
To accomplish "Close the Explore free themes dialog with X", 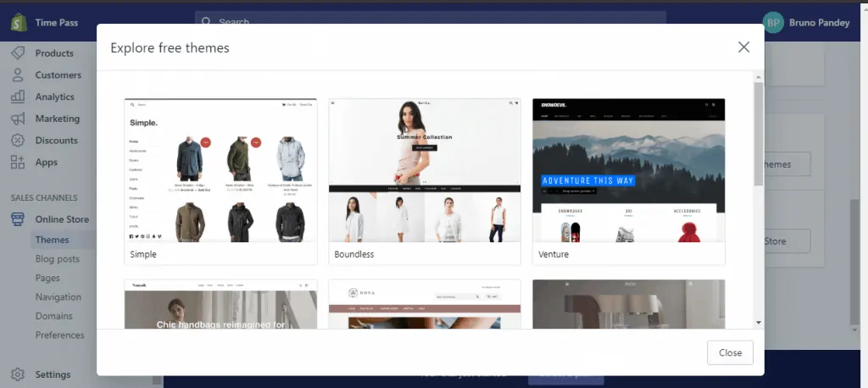I will (743, 47).
